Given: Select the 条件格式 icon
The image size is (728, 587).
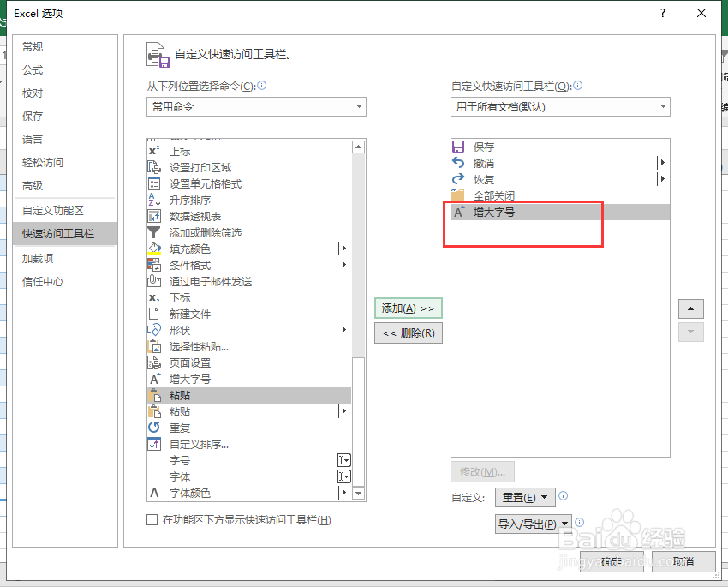Looking at the screenshot, I should tap(154, 265).
